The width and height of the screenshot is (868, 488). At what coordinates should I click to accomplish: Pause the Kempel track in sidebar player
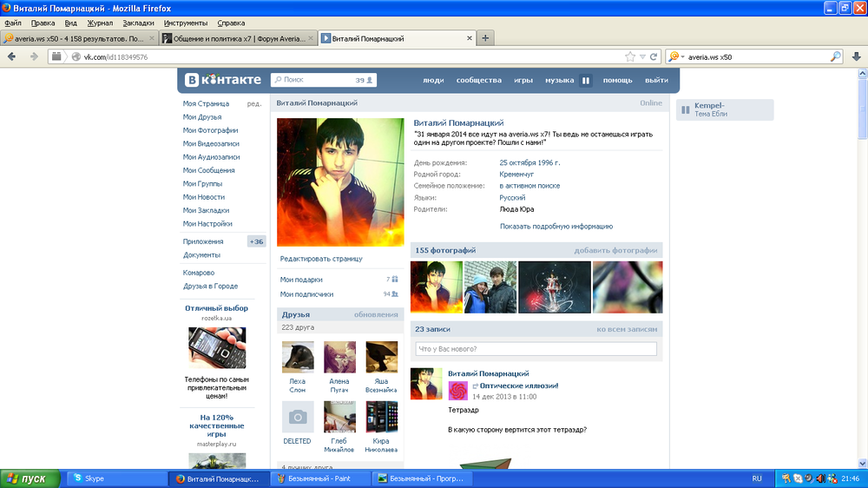(x=686, y=109)
